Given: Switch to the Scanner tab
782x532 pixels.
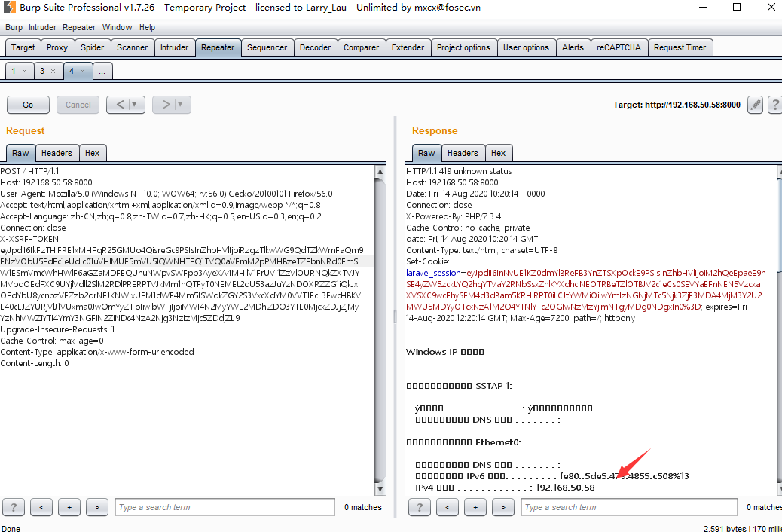Looking at the screenshot, I should (132, 47).
